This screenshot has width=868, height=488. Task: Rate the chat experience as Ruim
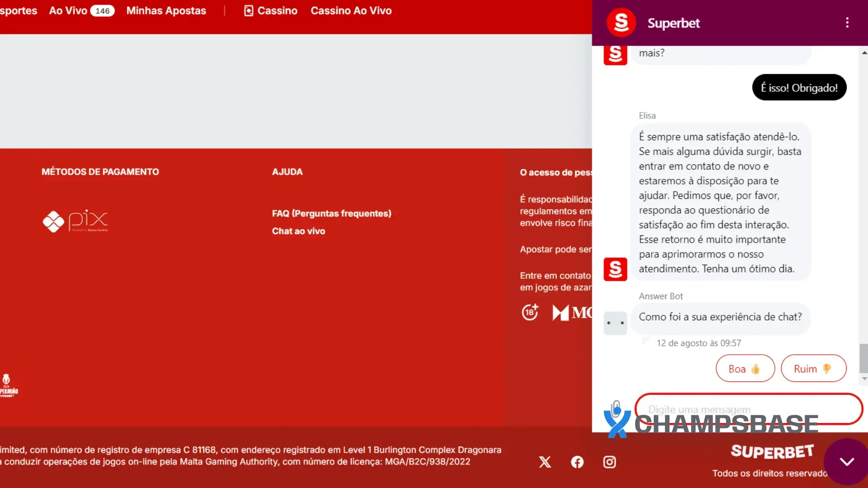click(813, 368)
